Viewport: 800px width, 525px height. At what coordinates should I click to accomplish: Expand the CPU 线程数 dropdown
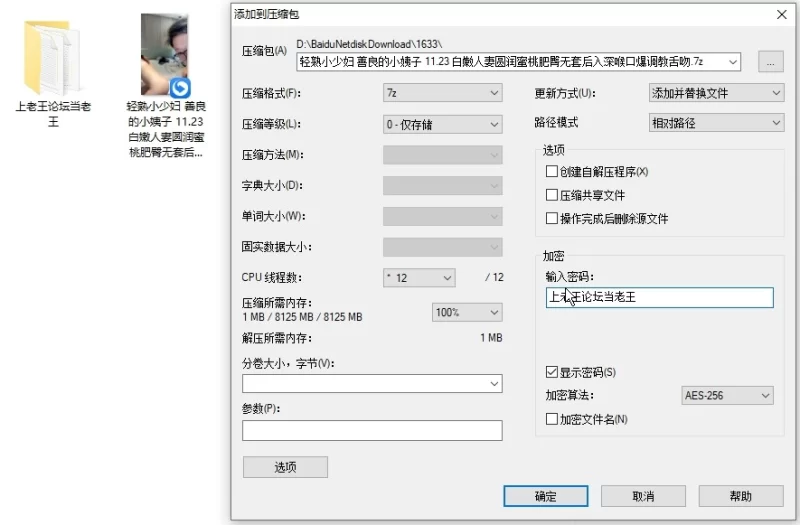pyautogui.click(x=419, y=277)
